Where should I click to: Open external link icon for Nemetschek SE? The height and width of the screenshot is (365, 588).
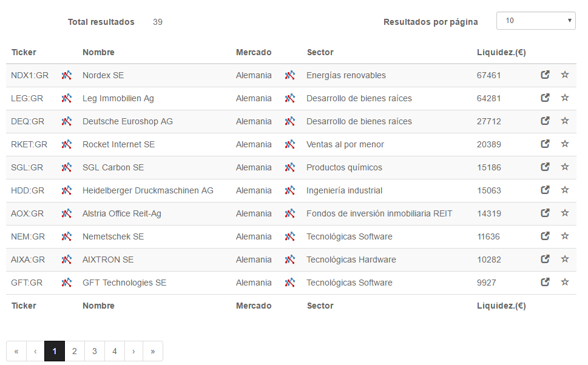[546, 236]
